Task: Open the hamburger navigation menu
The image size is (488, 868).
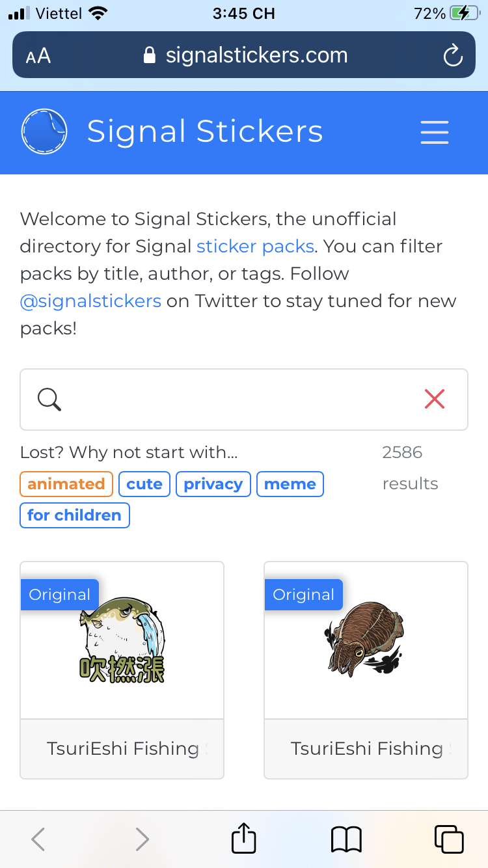Action: pyautogui.click(x=434, y=132)
